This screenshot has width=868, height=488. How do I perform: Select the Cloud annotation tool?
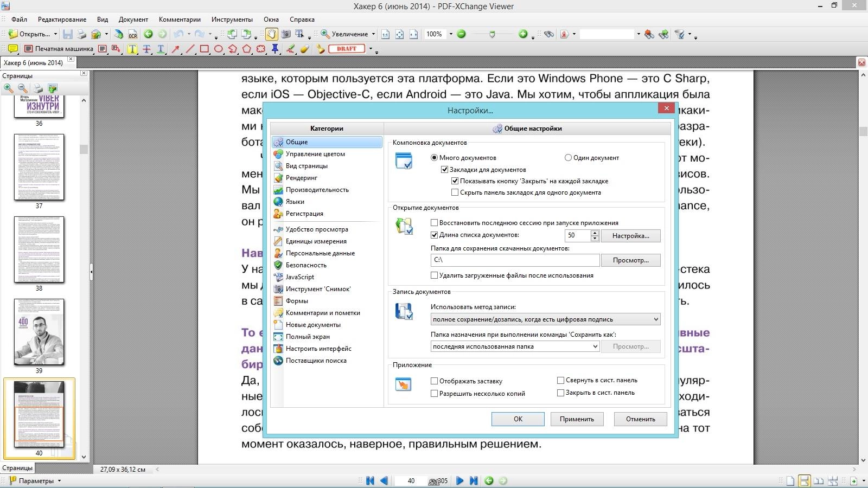[260, 49]
